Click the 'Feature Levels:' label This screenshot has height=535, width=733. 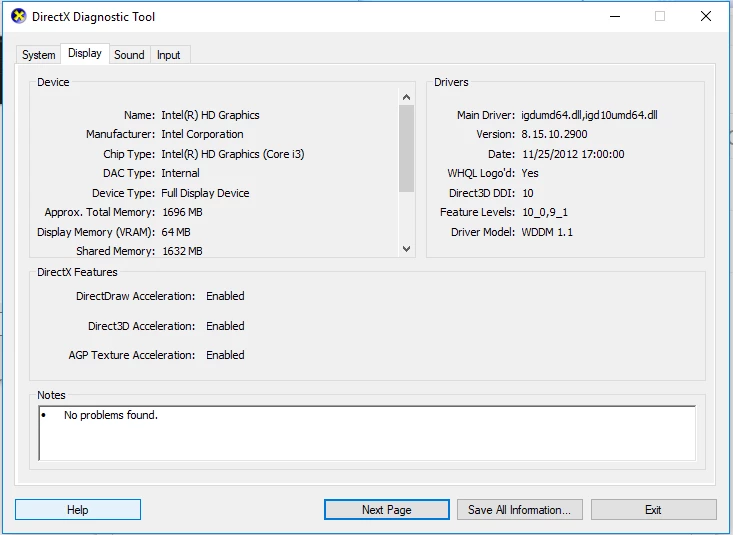(477, 212)
